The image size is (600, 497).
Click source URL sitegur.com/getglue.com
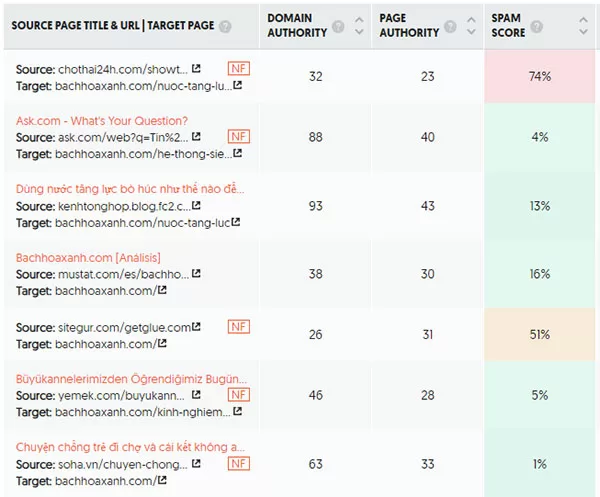124,328
